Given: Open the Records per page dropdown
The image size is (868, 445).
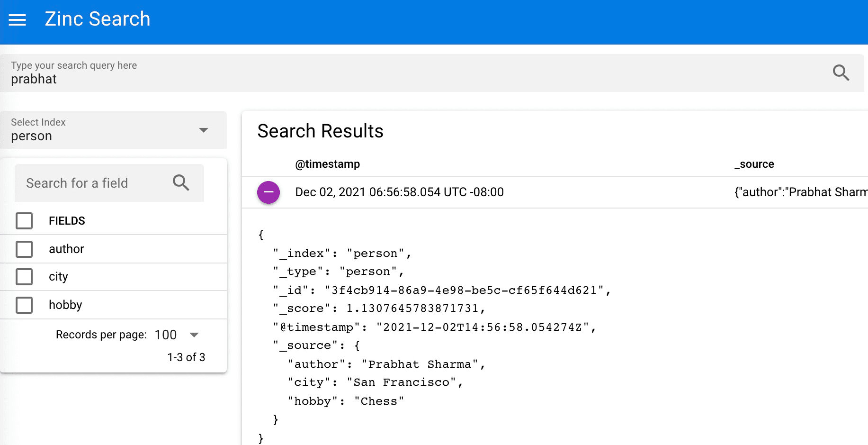Looking at the screenshot, I should coord(194,335).
